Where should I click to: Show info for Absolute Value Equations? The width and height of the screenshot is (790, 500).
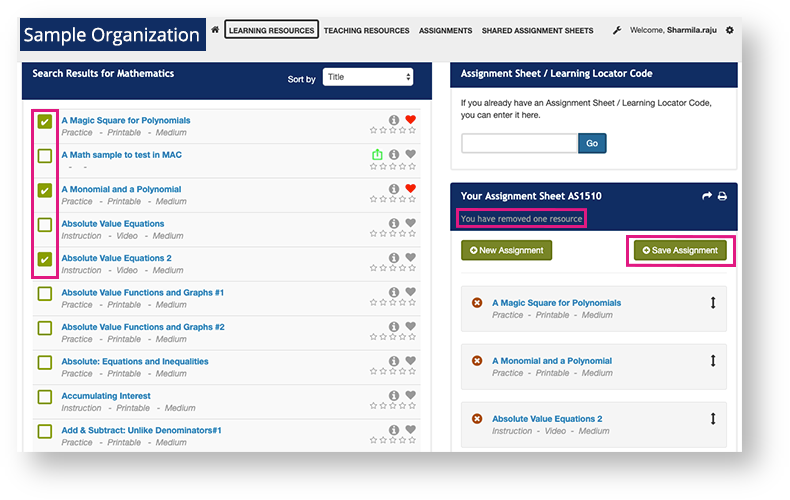(x=394, y=224)
